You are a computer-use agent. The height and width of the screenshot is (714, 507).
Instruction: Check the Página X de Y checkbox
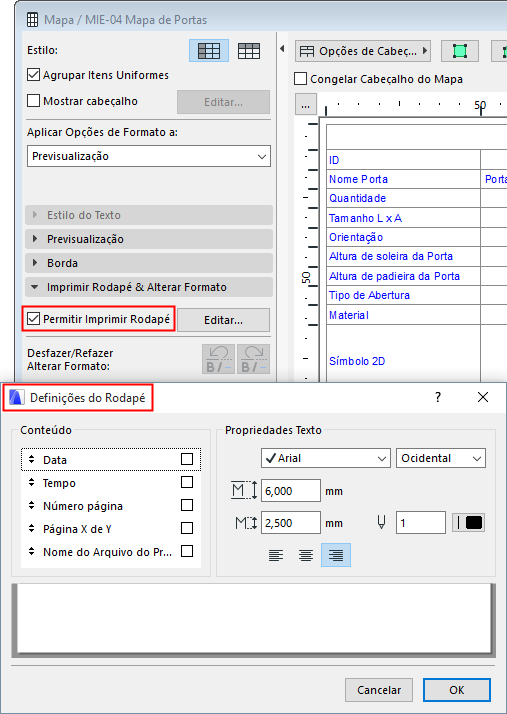pyautogui.click(x=187, y=528)
